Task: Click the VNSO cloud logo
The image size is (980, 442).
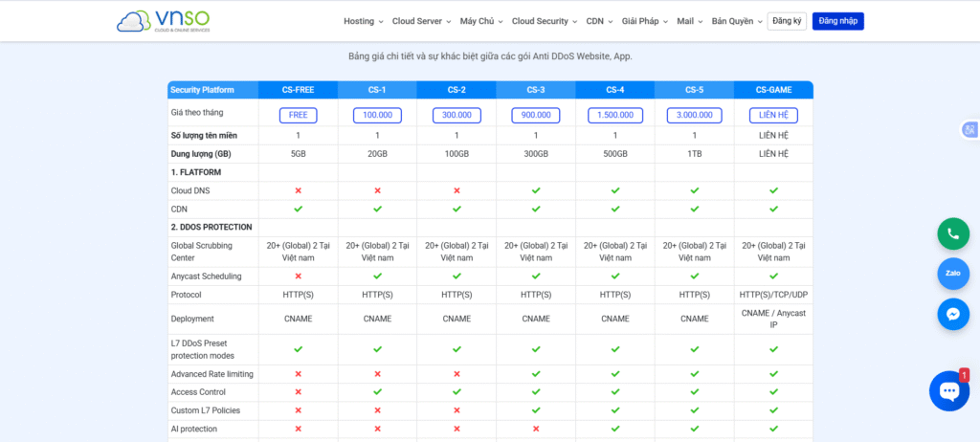Action: point(163,21)
